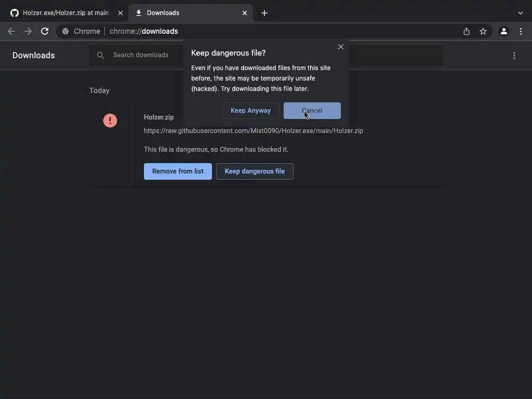532x399 pixels.
Task: Click Remove from list button
Action: click(x=178, y=171)
